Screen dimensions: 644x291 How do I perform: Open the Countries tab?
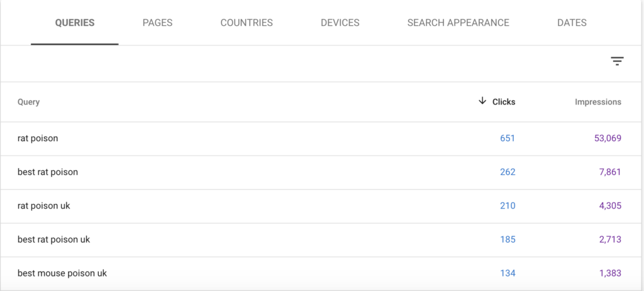tap(247, 23)
